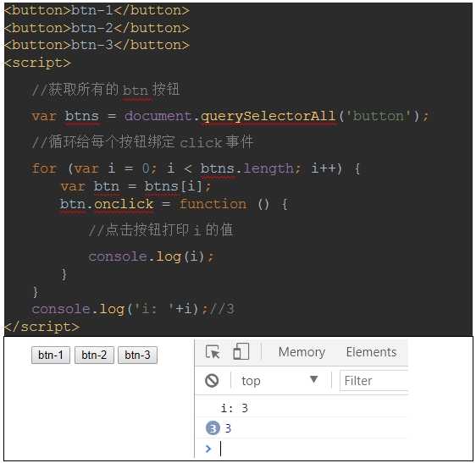Clear the console with the ban icon

tap(212, 380)
